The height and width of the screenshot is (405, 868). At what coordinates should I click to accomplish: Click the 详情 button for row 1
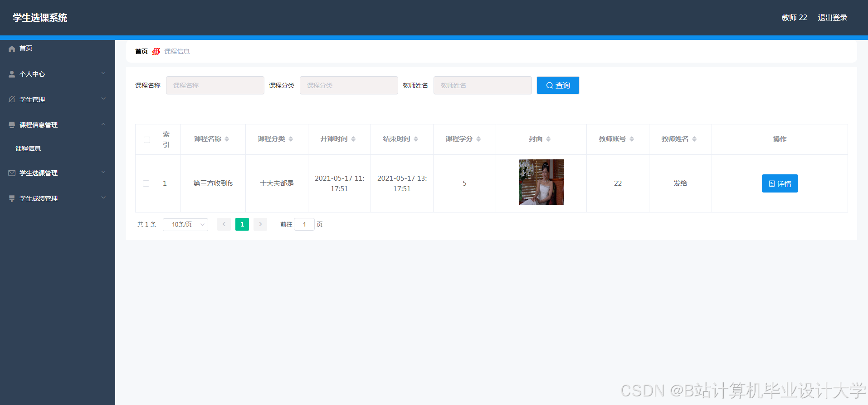tap(780, 183)
